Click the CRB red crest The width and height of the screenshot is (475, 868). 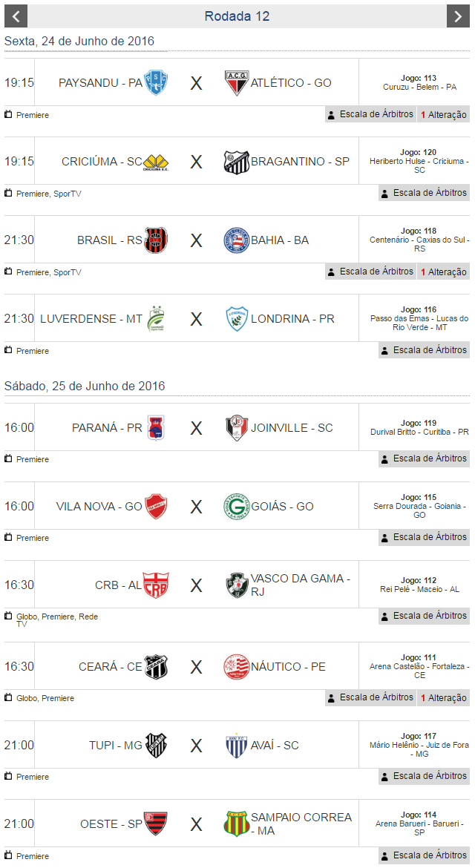156,585
